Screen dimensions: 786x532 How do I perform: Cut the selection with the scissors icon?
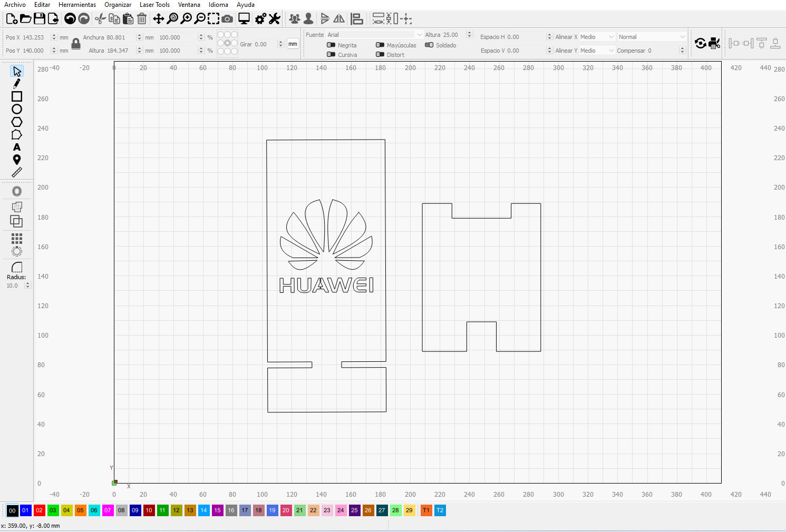coord(100,19)
